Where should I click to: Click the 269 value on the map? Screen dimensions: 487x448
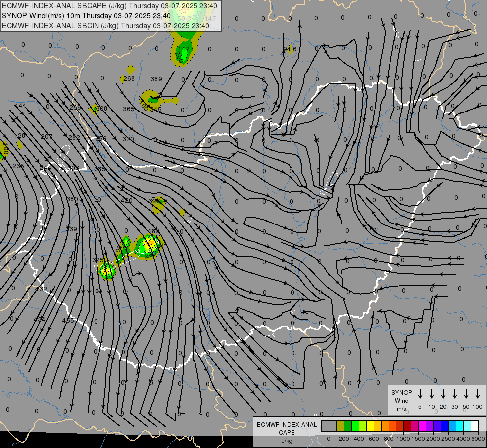[75, 107]
